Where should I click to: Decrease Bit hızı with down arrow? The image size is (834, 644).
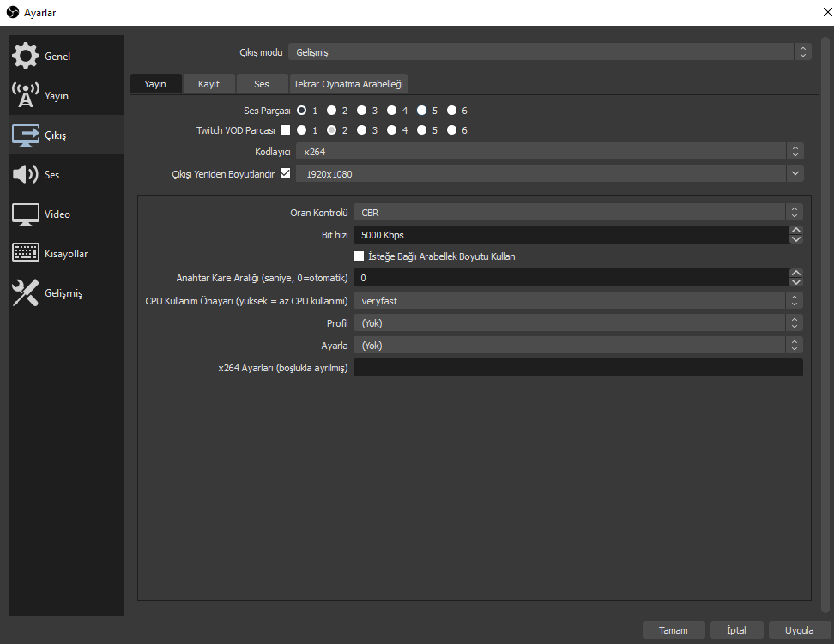(x=795, y=238)
